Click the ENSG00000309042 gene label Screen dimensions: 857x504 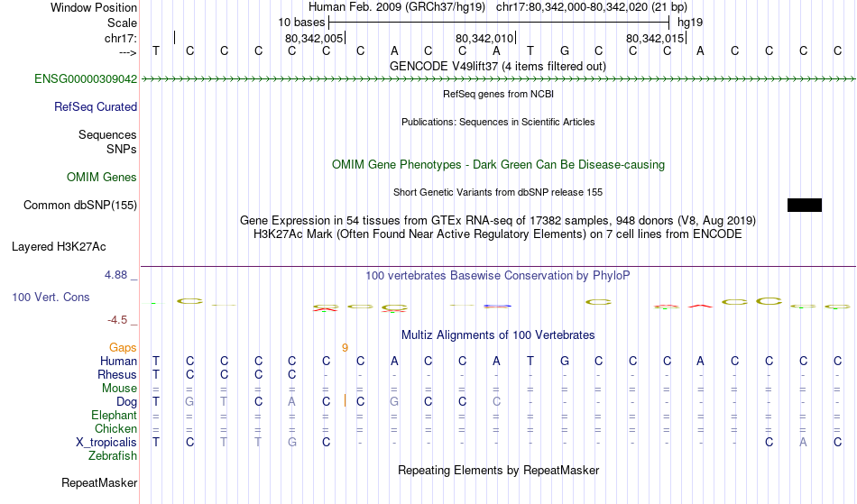click(86, 79)
